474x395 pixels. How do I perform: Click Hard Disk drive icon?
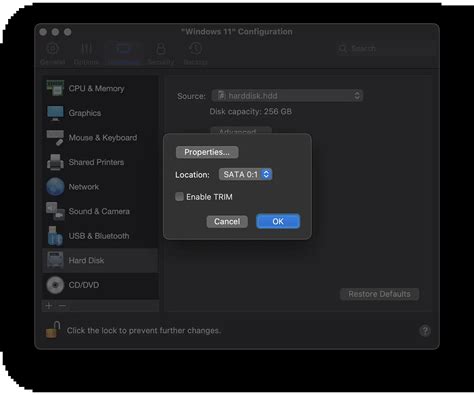(x=55, y=260)
